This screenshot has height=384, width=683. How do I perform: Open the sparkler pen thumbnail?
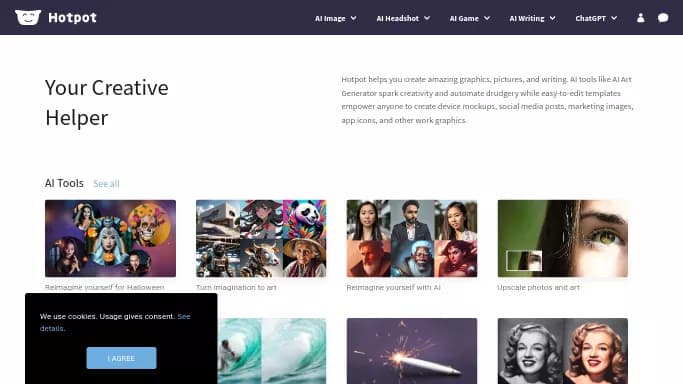coord(412,351)
